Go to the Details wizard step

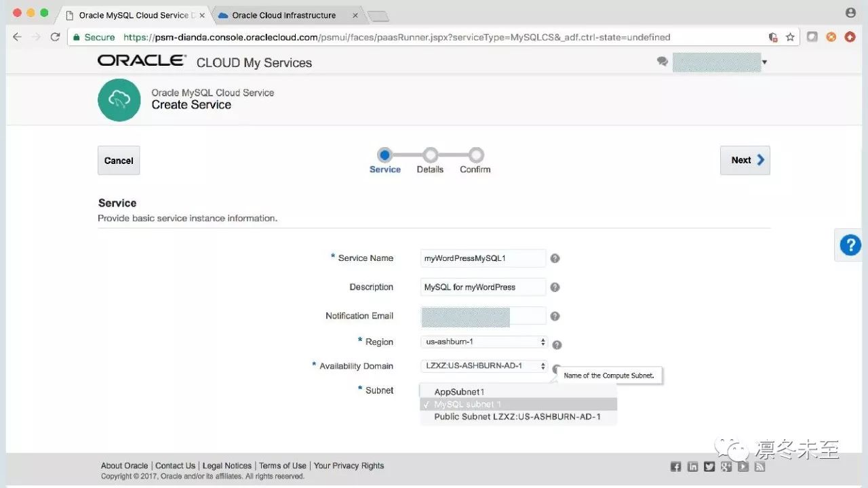pyautogui.click(x=430, y=161)
